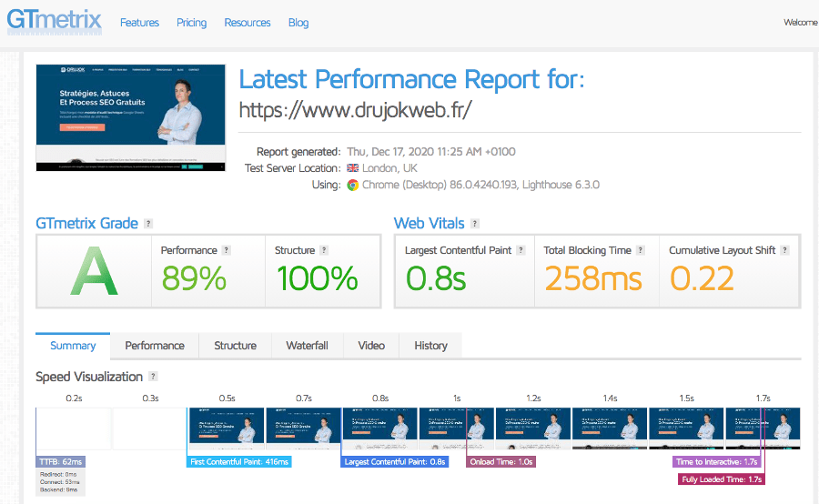Click the https://www.drujokweb.fr/ URL
This screenshot has width=819, height=504.
[356, 110]
